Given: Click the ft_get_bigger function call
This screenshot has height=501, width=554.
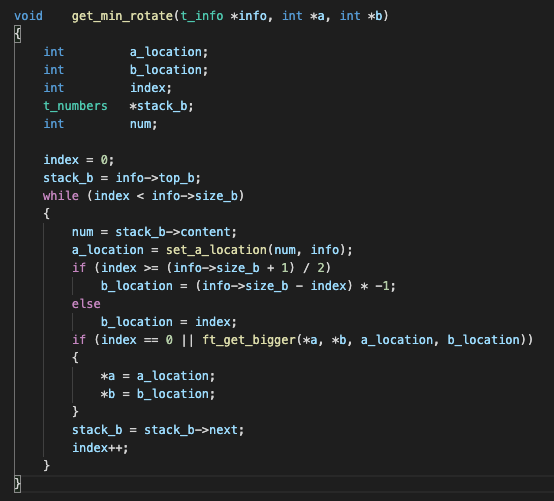Looking at the screenshot, I should (x=249, y=340).
